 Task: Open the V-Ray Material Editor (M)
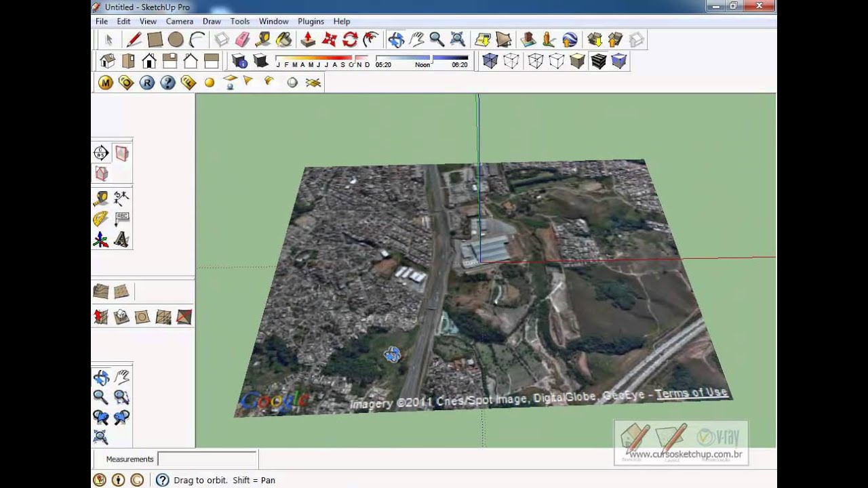pos(105,83)
